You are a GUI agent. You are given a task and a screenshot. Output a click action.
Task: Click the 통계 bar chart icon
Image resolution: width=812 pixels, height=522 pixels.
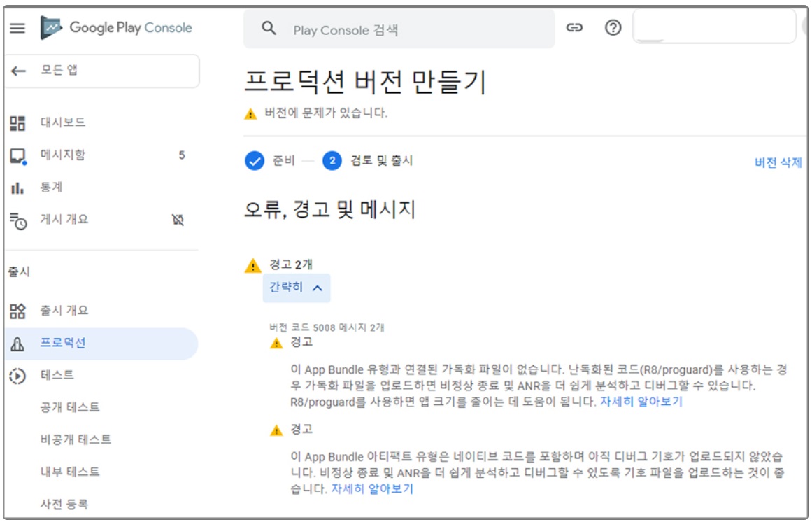coord(17,188)
